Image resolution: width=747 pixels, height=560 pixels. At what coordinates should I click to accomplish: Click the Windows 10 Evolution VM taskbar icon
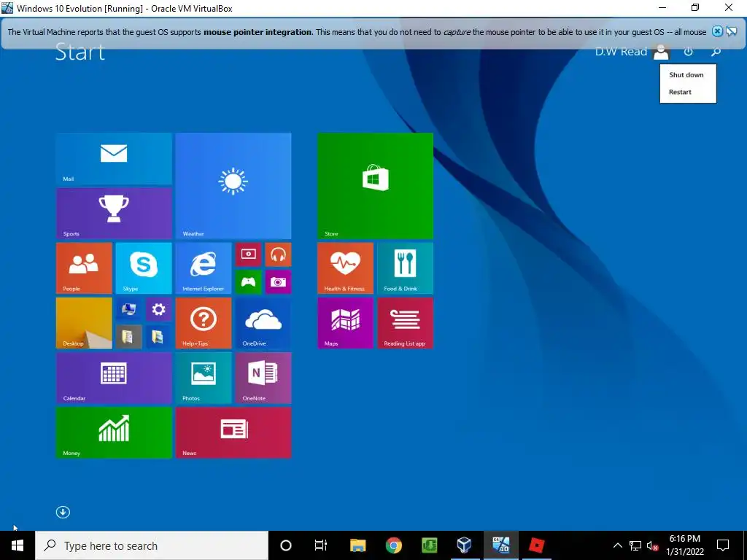pyautogui.click(x=500, y=545)
